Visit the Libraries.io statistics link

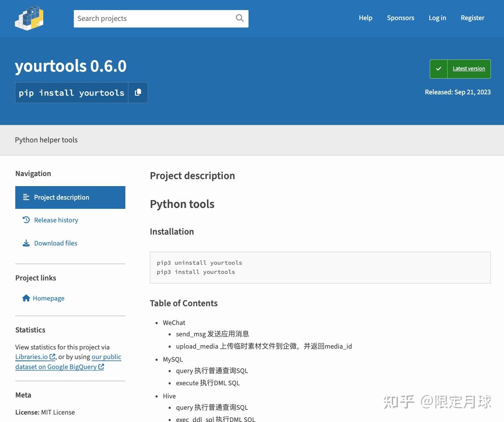(32, 357)
